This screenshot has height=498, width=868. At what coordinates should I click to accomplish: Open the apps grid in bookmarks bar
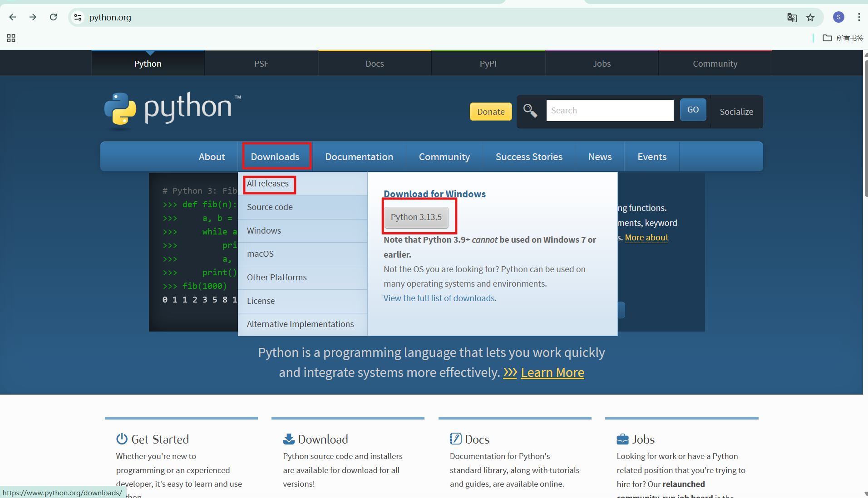[x=11, y=38]
